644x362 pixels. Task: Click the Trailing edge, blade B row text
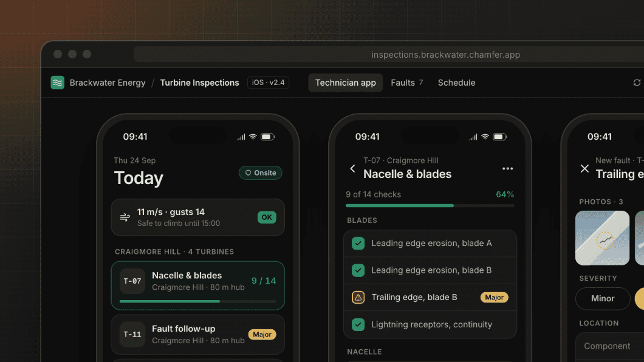[x=414, y=297]
